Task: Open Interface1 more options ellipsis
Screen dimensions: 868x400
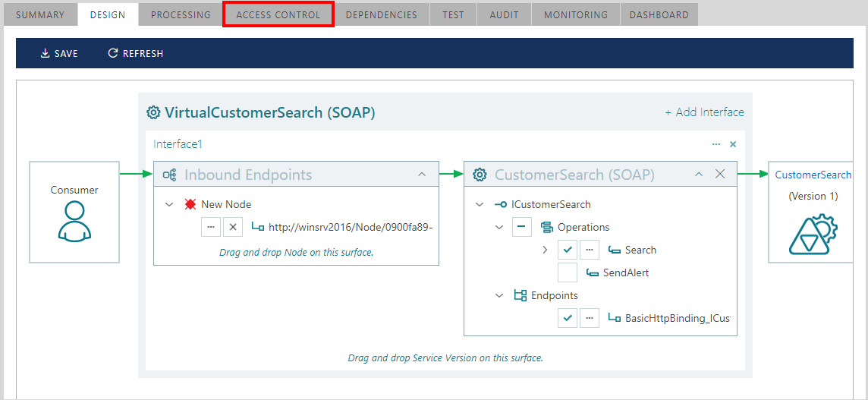Action: 715,144
